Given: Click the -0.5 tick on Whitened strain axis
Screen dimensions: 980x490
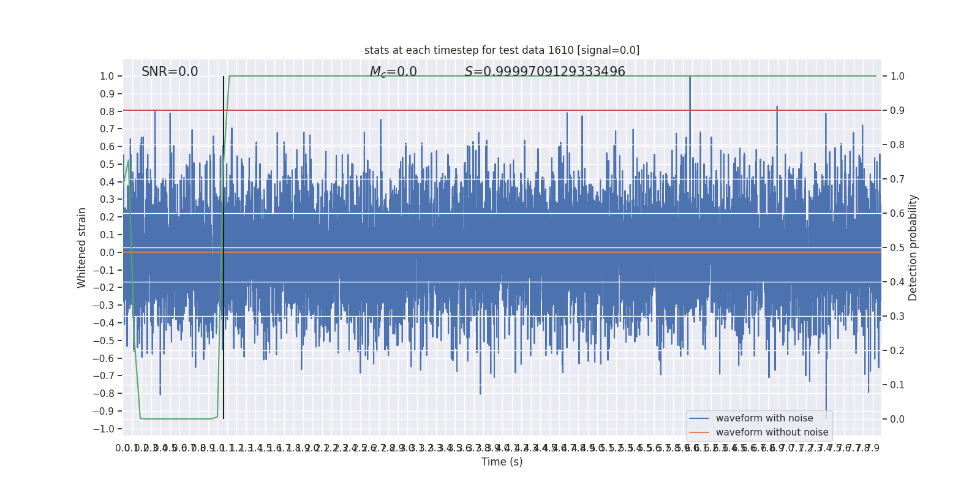Looking at the screenshot, I should pos(104,341).
